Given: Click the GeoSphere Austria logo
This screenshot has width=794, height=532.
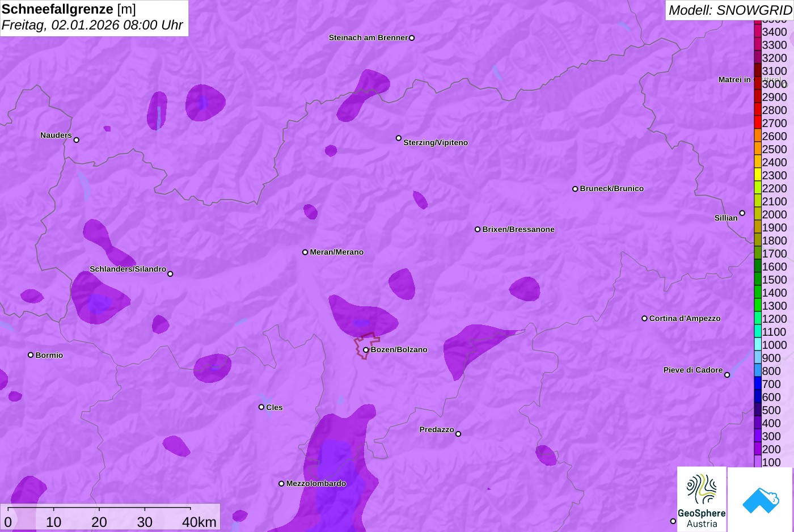Looking at the screenshot, I should (x=702, y=499).
